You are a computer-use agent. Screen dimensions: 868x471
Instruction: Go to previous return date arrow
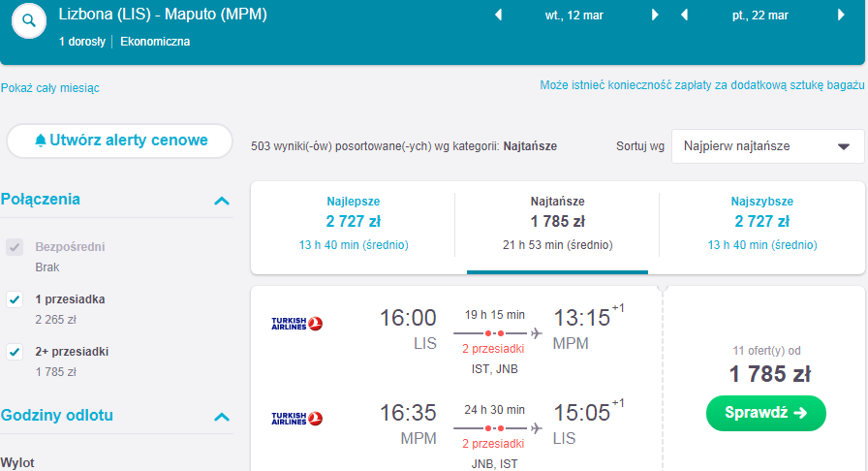pos(684,15)
